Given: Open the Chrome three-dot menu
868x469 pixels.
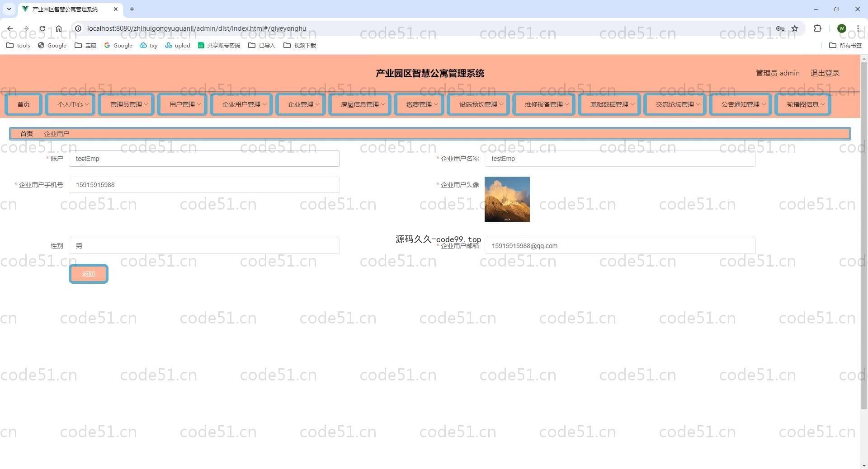Looking at the screenshot, I should [858, 28].
